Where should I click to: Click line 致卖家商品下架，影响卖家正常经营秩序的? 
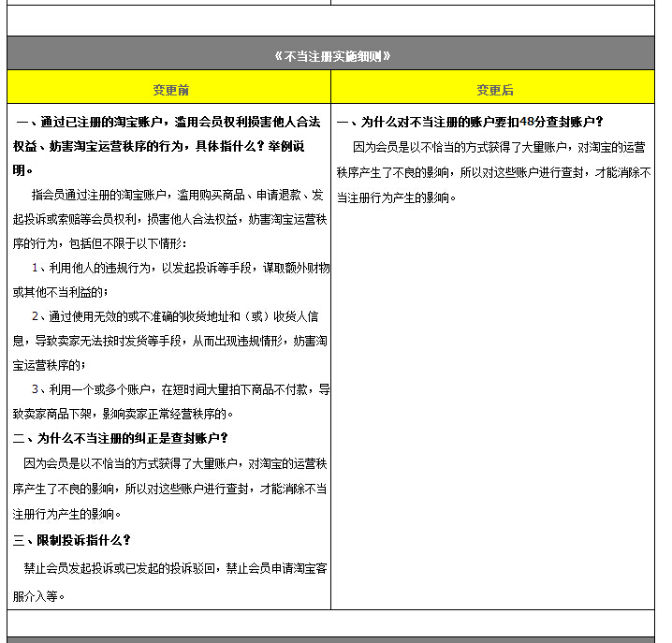point(123,414)
